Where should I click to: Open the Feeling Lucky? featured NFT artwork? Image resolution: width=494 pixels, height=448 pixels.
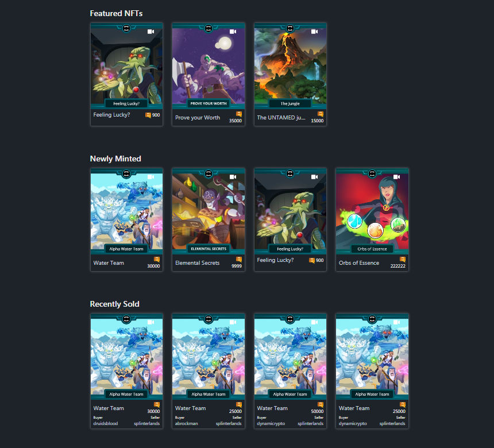126,66
